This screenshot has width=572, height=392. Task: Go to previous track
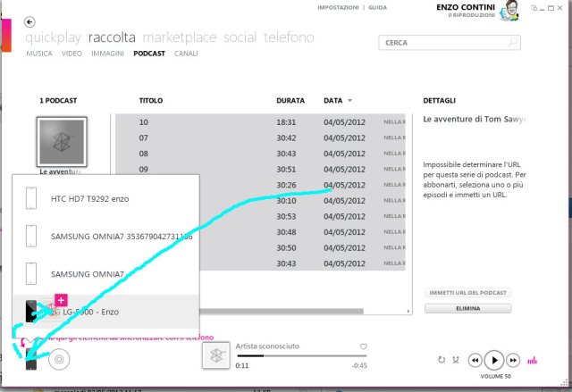tap(475, 360)
